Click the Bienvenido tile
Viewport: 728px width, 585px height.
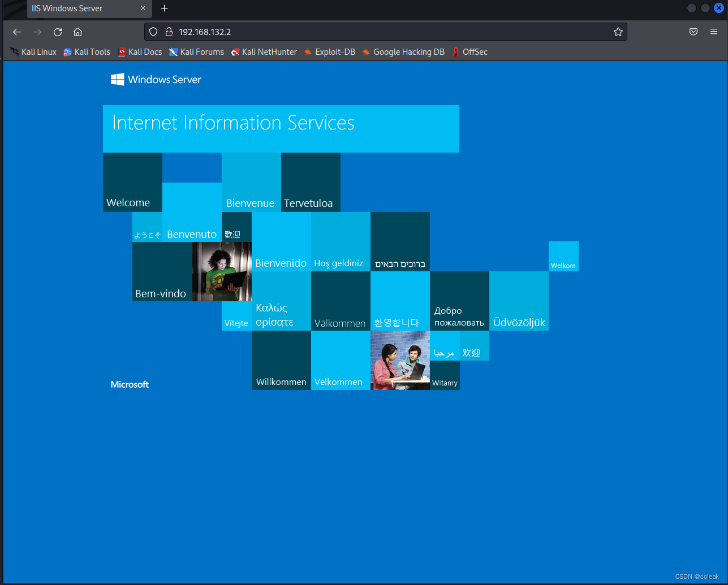(281, 241)
